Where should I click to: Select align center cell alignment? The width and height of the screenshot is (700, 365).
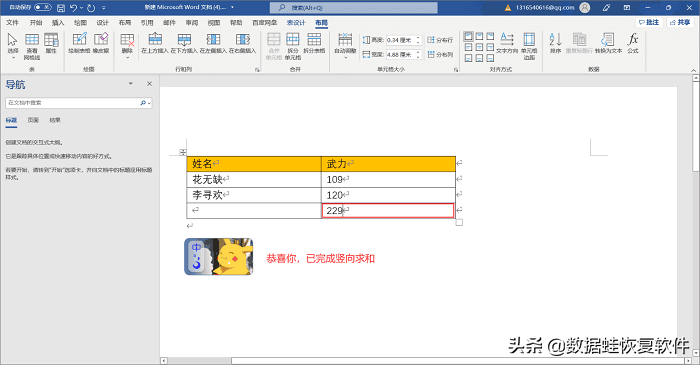479,47
